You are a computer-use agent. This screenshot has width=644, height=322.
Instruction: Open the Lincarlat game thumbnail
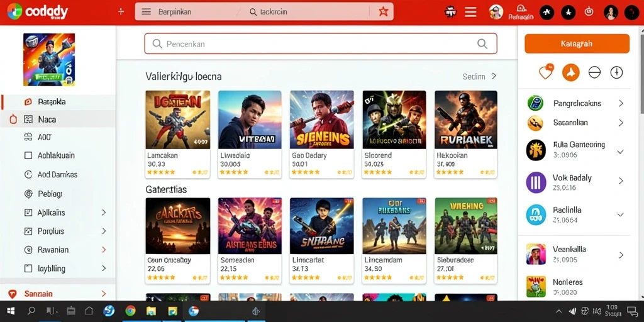pyautogui.click(x=321, y=226)
